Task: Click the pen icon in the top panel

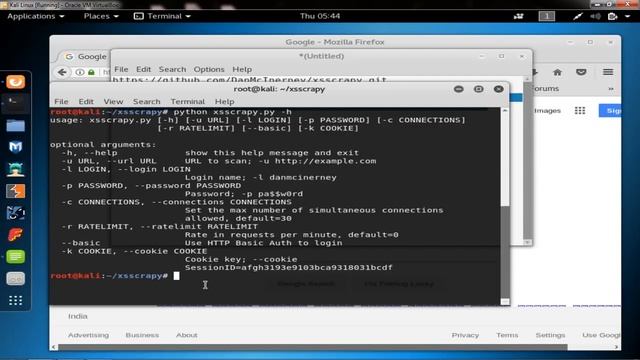Action: point(578,16)
